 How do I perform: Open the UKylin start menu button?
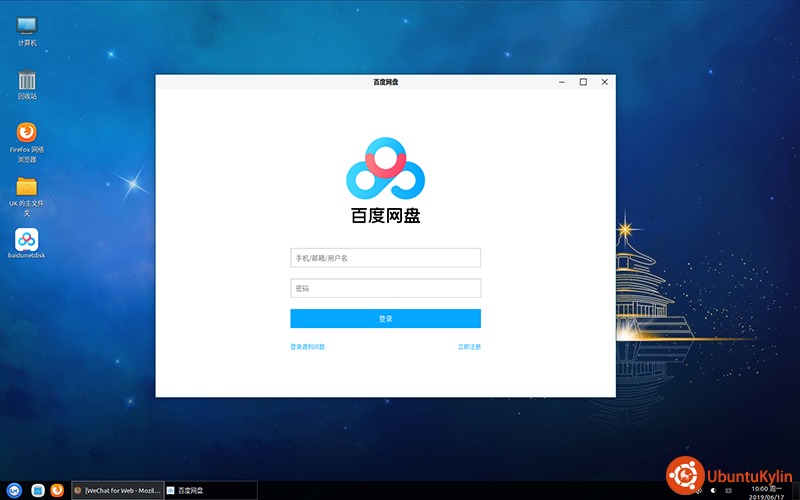point(14,490)
